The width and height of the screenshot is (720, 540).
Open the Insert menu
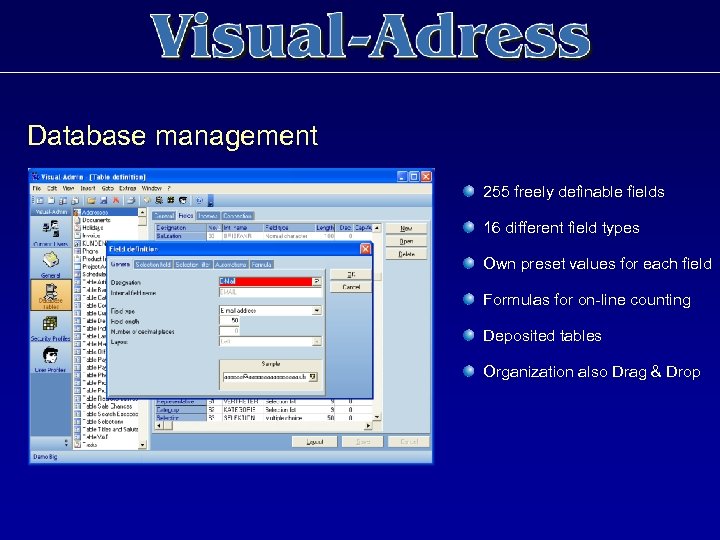pos(88,188)
